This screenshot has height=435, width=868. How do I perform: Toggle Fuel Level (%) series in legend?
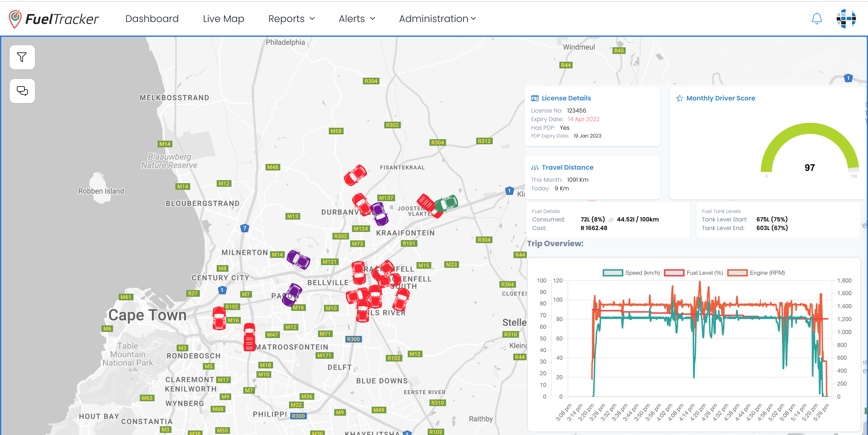pyautogui.click(x=693, y=273)
